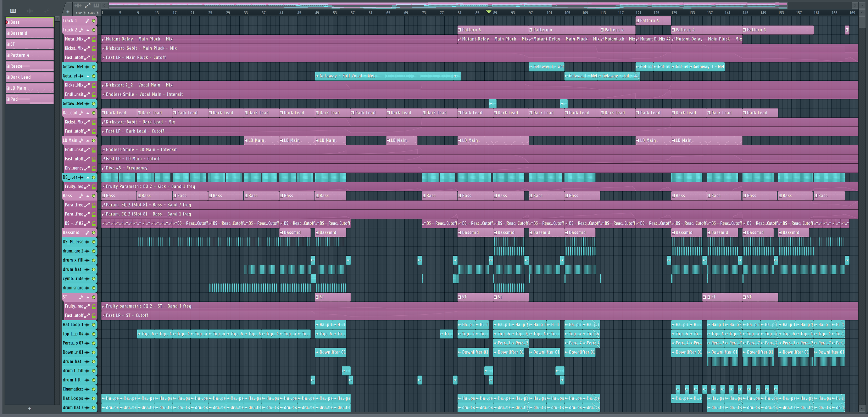Select the Pad pattern in the picker
Image resolution: width=868 pixels, height=417 pixels.
pos(30,99)
